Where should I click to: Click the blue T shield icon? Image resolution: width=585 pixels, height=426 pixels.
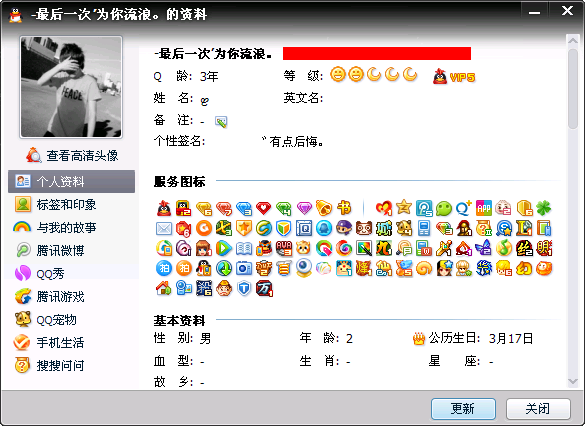(244, 288)
